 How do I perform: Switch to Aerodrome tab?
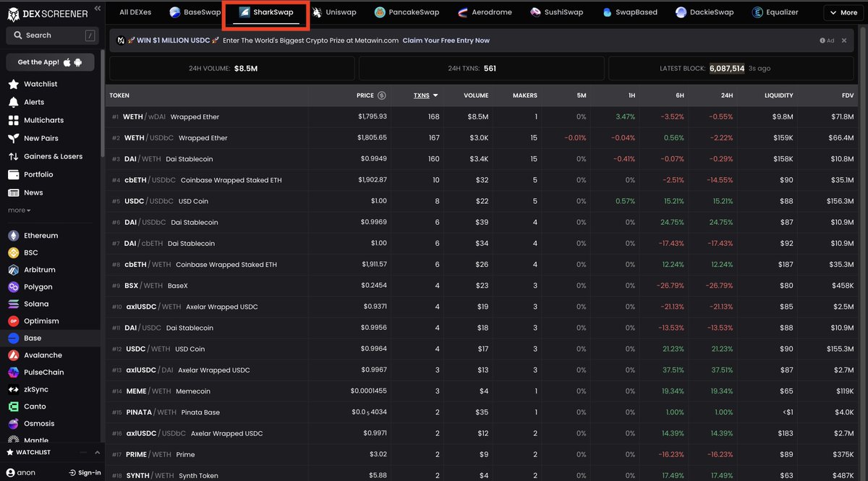tap(483, 12)
